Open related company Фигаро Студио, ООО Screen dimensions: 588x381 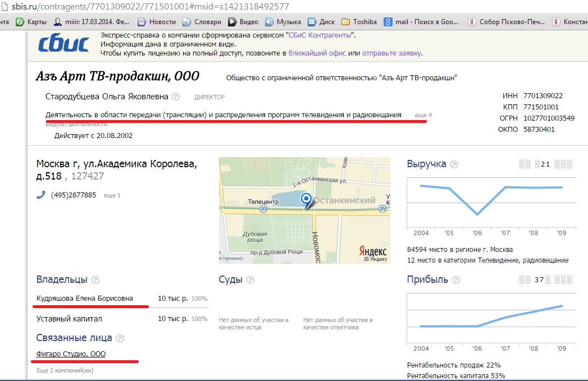point(71,354)
